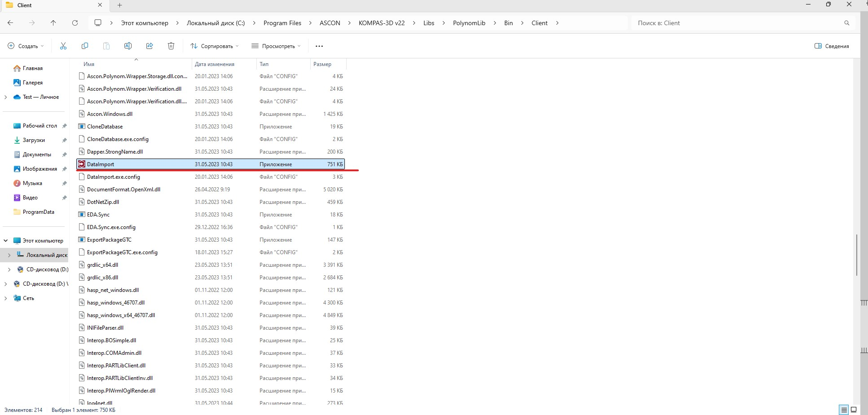868x415 pixels.
Task: Select the DataImport application file
Action: 211,164
